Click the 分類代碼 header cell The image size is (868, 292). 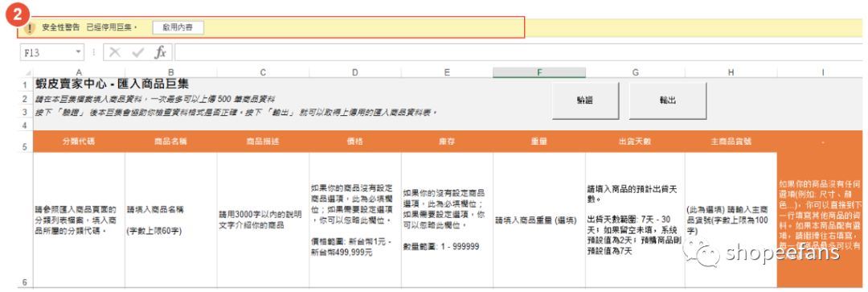point(79,142)
